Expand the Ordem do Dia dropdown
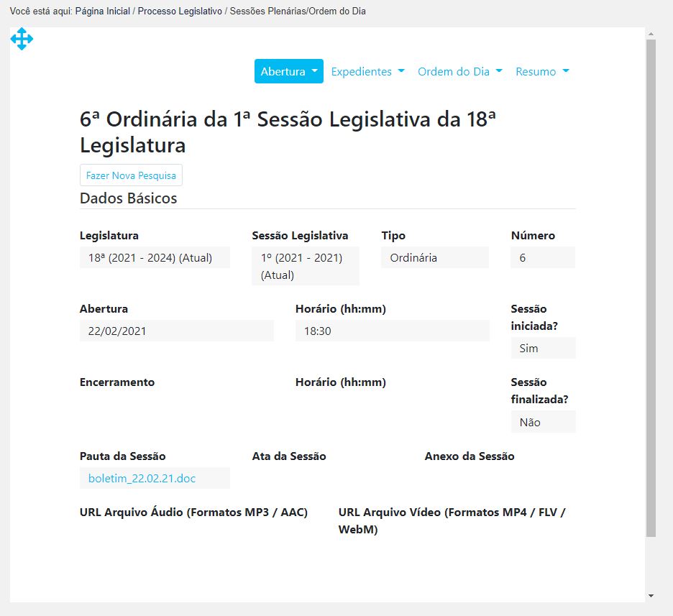Viewport: 673px width, 616px height. (459, 71)
